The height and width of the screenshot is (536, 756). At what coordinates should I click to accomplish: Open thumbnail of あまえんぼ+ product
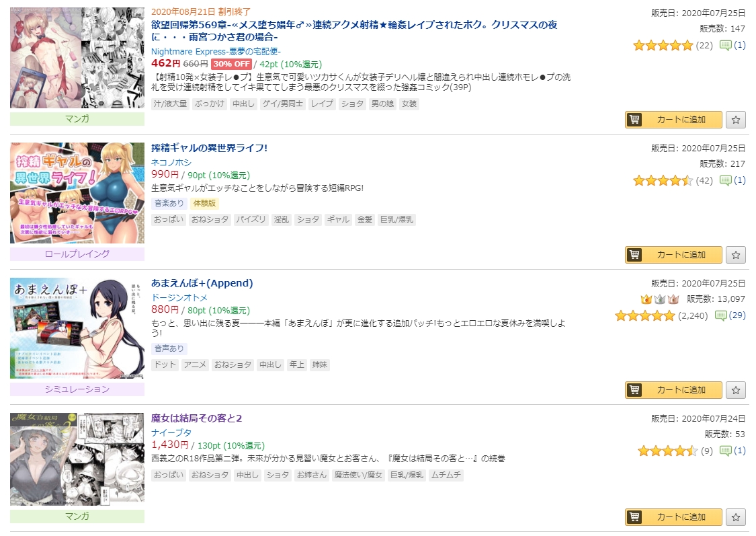[x=77, y=328]
